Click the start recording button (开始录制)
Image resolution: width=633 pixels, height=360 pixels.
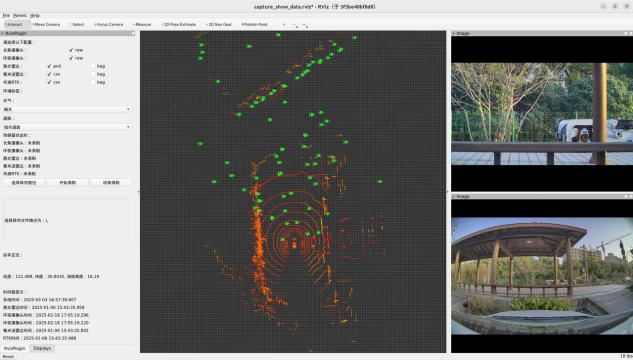coord(67,182)
